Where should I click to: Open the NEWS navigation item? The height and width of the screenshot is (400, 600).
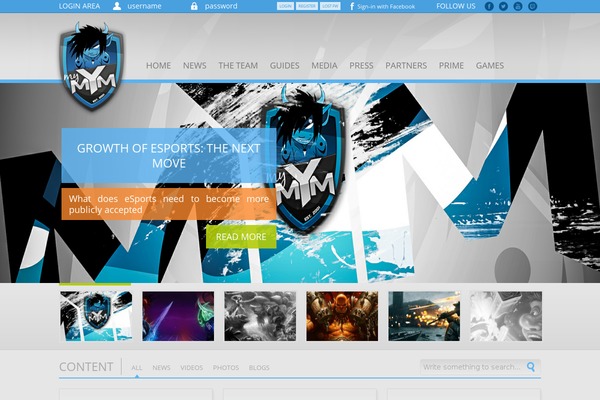(194, 65)
